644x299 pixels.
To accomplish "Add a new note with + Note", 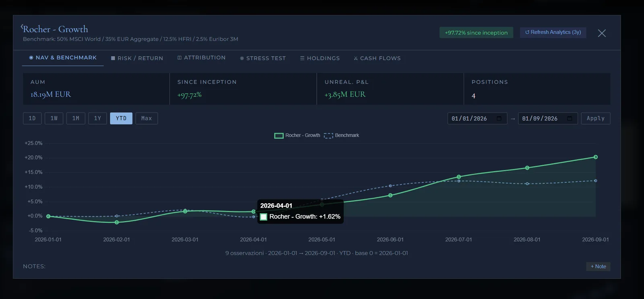I will 598,266.
